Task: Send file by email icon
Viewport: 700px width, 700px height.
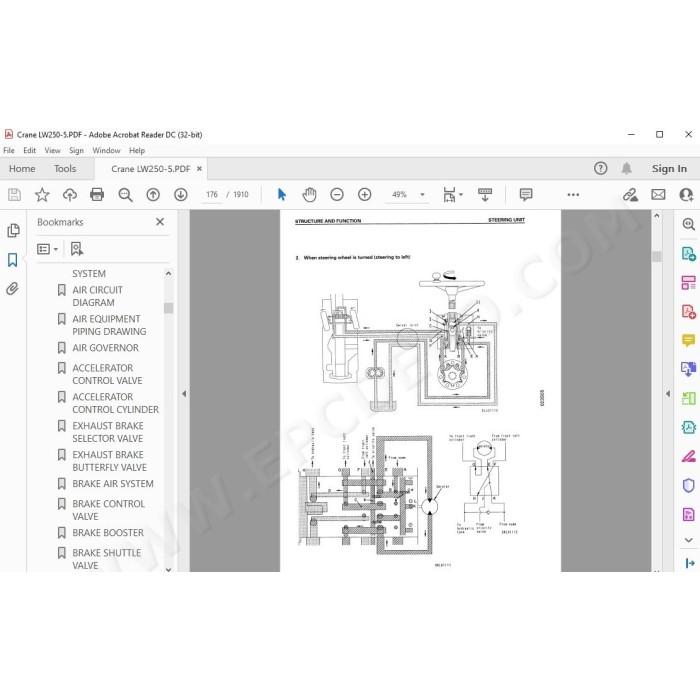Action: [658, 195]
